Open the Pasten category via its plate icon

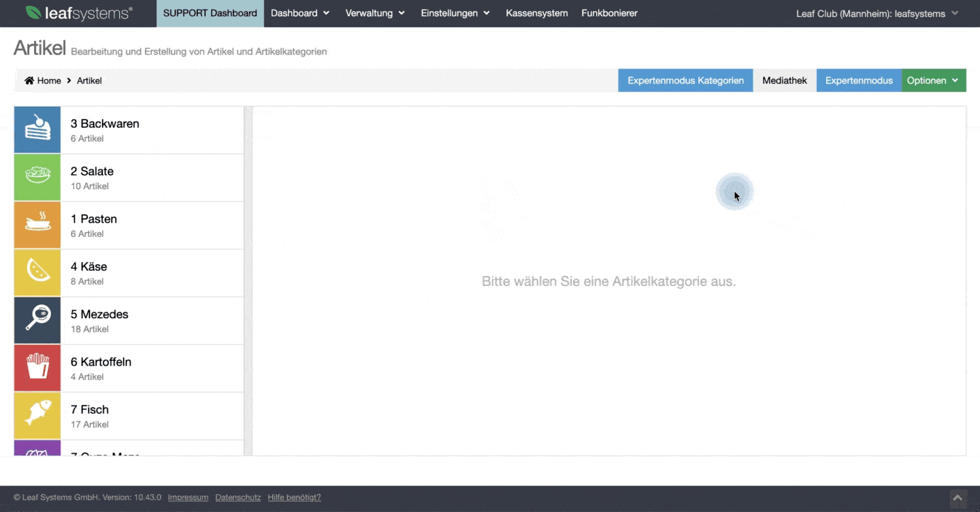tap(37, 225)
